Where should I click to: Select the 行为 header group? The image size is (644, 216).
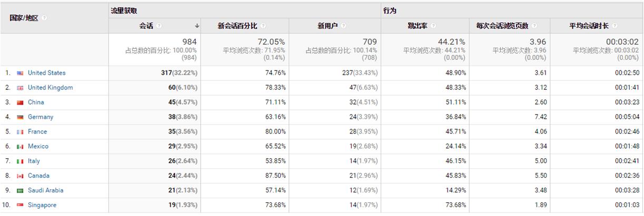(x=390, y=11)
